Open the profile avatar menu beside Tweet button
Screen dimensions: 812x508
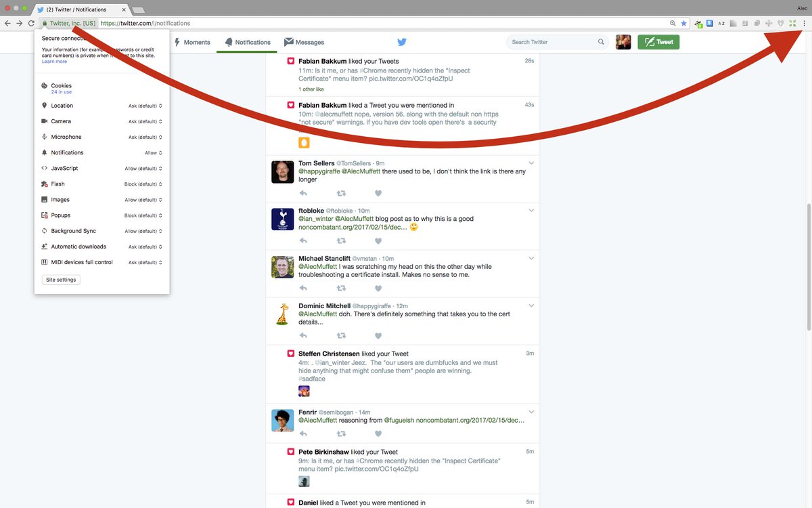[x=623, y=42]
